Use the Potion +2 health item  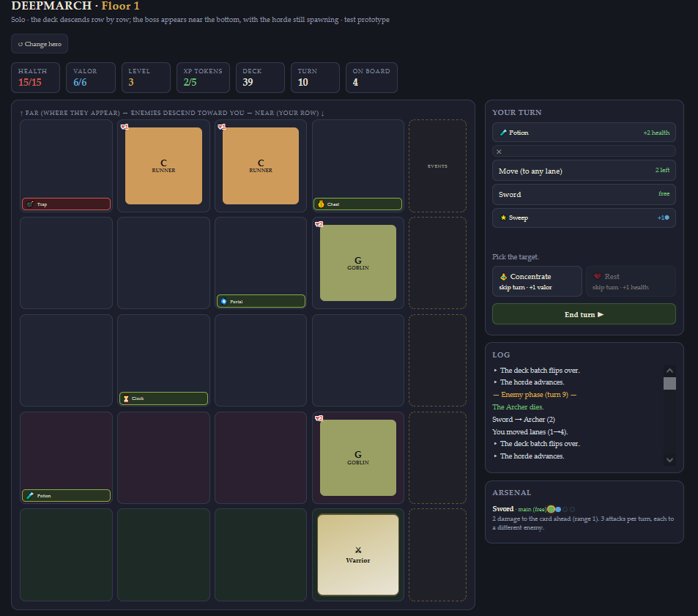pos(584,133)
